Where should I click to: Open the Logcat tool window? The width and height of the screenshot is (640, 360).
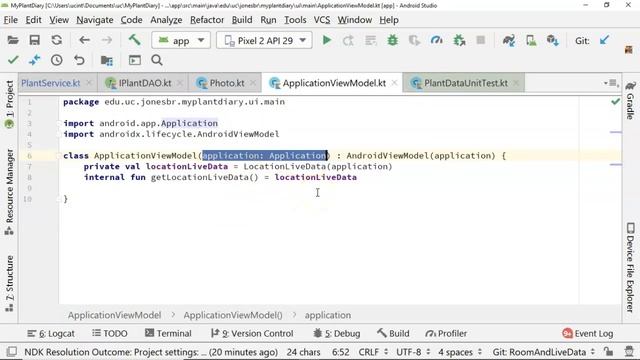[51, 333]
